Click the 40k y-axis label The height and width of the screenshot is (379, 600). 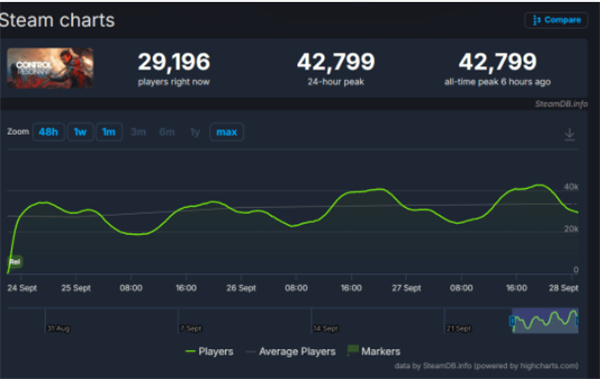571,187
